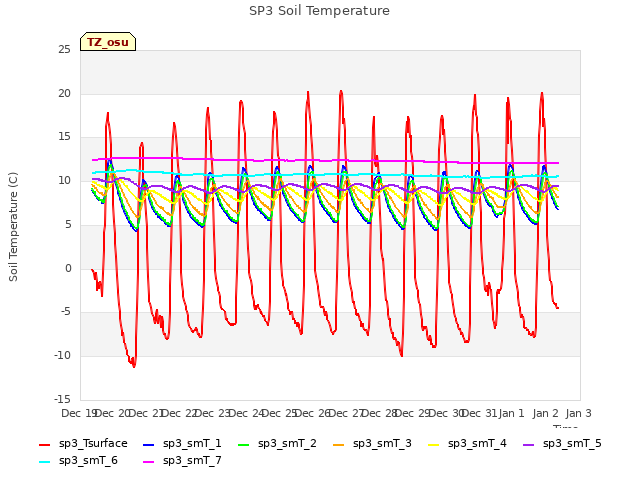640x480 pixels.
Task: Click the 15 y-axis tick label
Action: coord(64,137)
